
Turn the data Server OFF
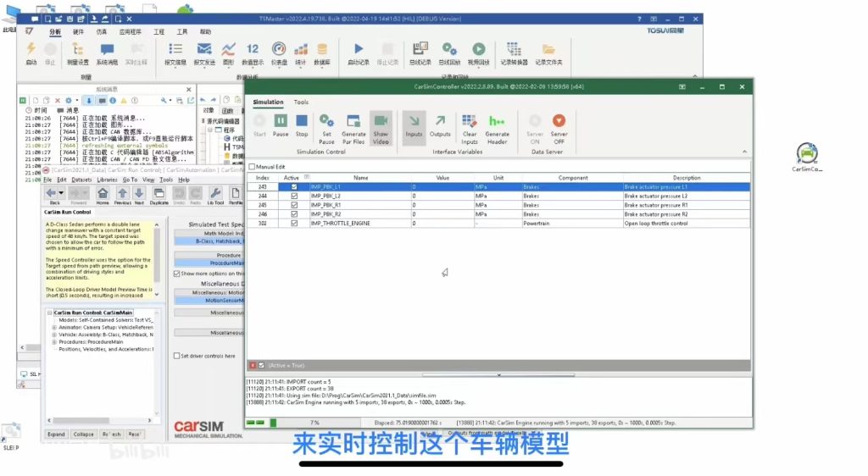[x=559, y=129]
